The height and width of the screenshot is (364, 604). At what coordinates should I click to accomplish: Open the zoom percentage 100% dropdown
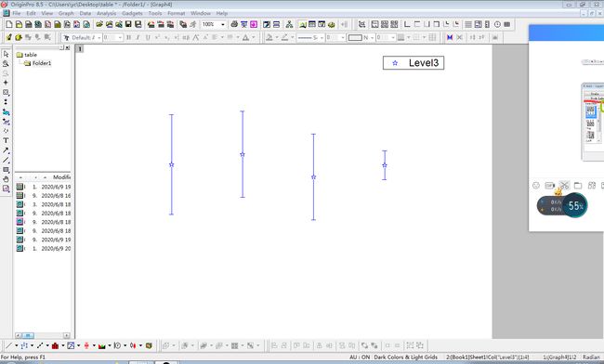click(223, 24)
